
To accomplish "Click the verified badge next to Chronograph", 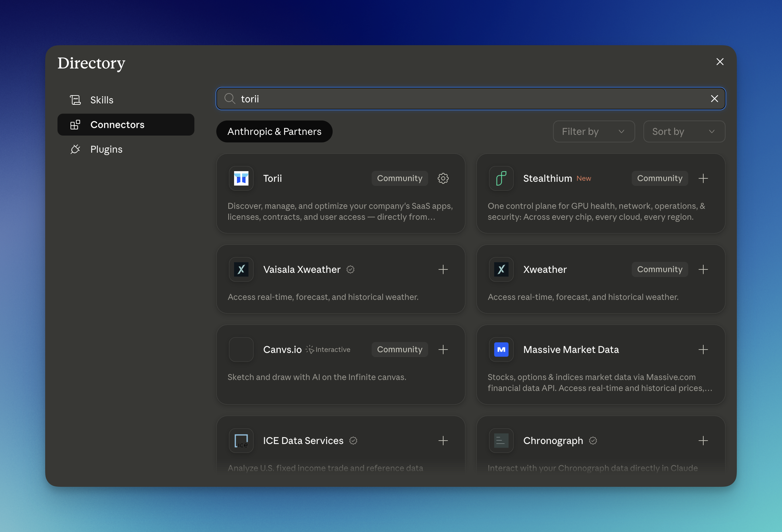I will click(x=593, y=441).
